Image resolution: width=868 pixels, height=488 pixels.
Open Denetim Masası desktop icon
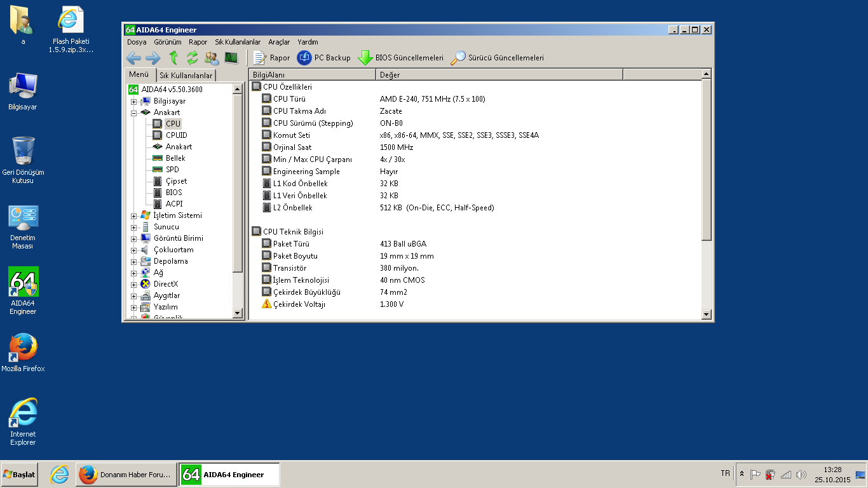(24, 227)
